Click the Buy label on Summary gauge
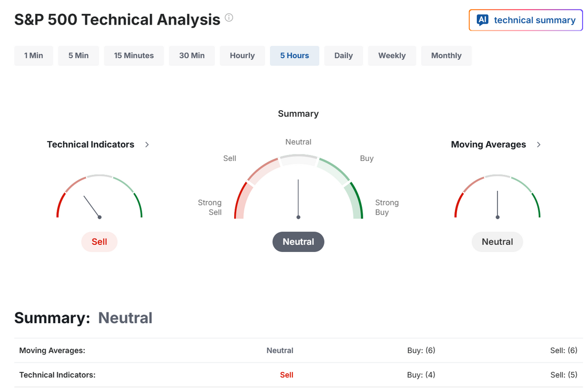The height and width of the screenshot is (391, 588). 367,158
